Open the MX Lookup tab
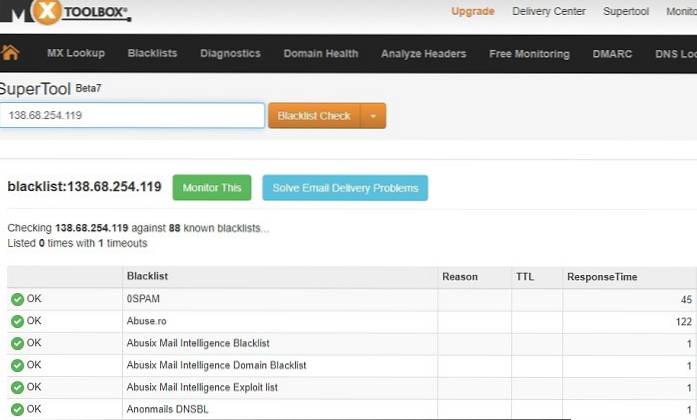 coord(75,54)
